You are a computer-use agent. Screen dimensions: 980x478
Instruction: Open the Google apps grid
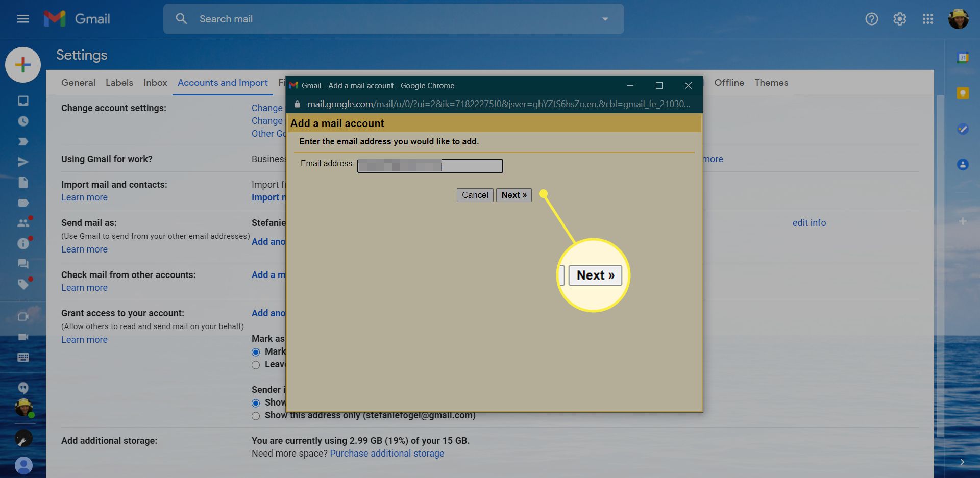click(x=927, y=19)
